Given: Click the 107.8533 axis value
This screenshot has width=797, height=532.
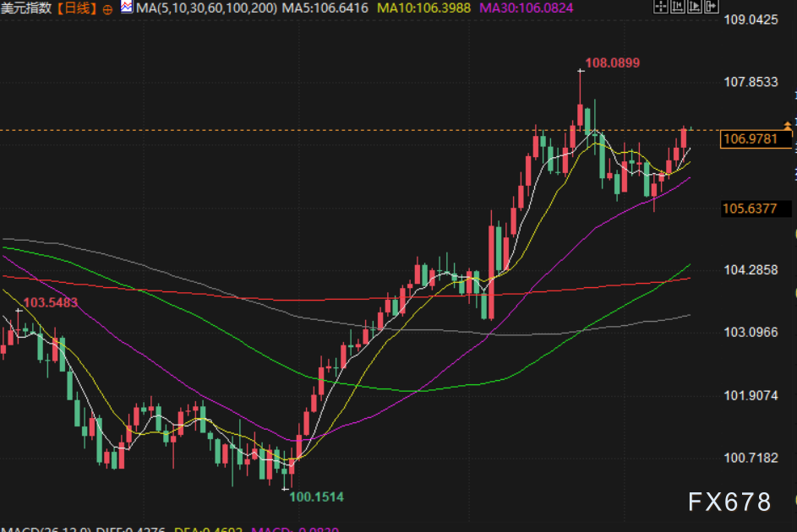Looking at the screenshot, I should (x=751, y=82).
